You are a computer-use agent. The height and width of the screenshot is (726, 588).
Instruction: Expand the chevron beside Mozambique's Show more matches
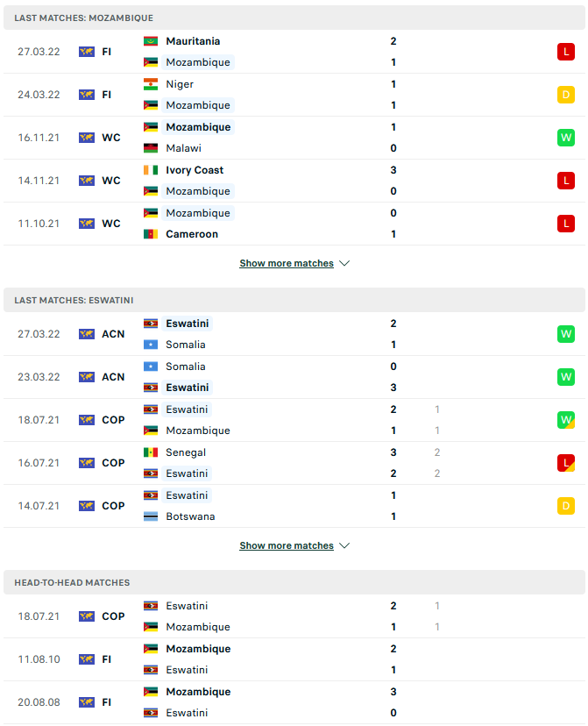[x=344, y=263]
